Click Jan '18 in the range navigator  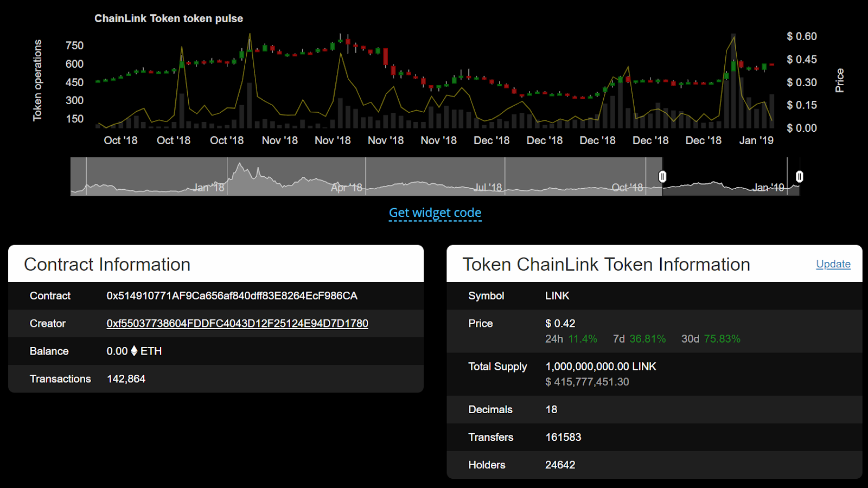coord(208,188)
